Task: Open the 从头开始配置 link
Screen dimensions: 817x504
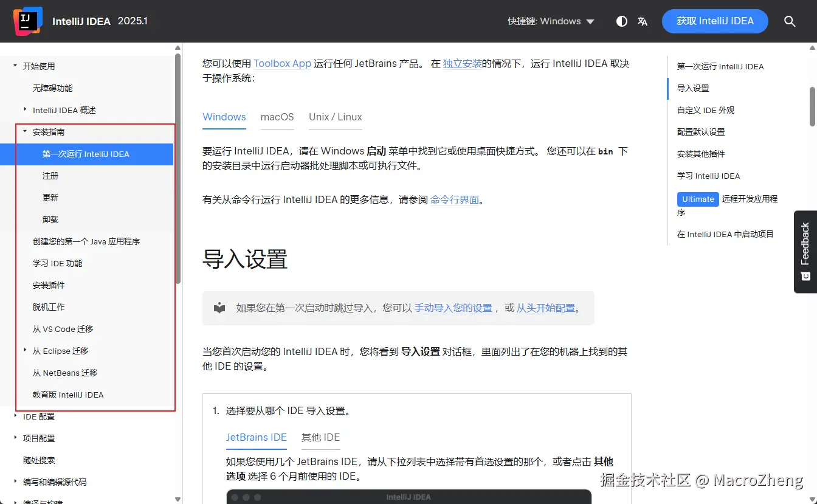Action: (x=546, y=308)
